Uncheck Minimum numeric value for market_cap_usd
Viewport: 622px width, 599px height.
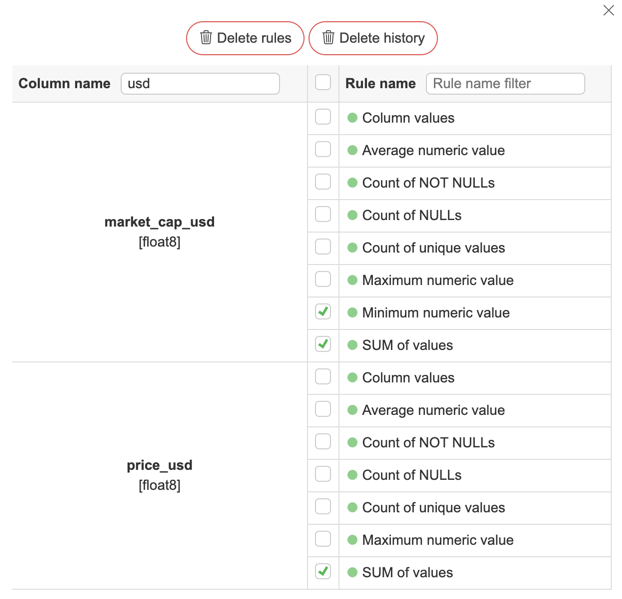323,312
